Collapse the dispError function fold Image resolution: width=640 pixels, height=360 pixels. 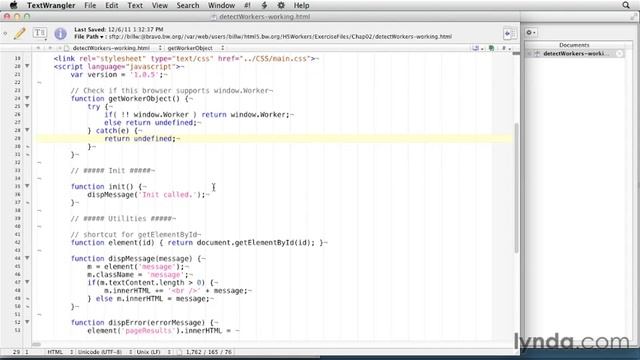(27, 322)
